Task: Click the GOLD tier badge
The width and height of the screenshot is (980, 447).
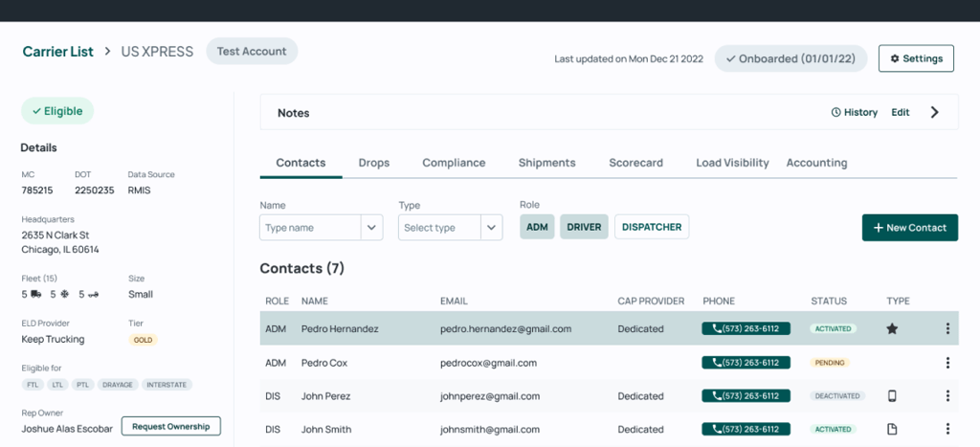Action: click(144, 340)
